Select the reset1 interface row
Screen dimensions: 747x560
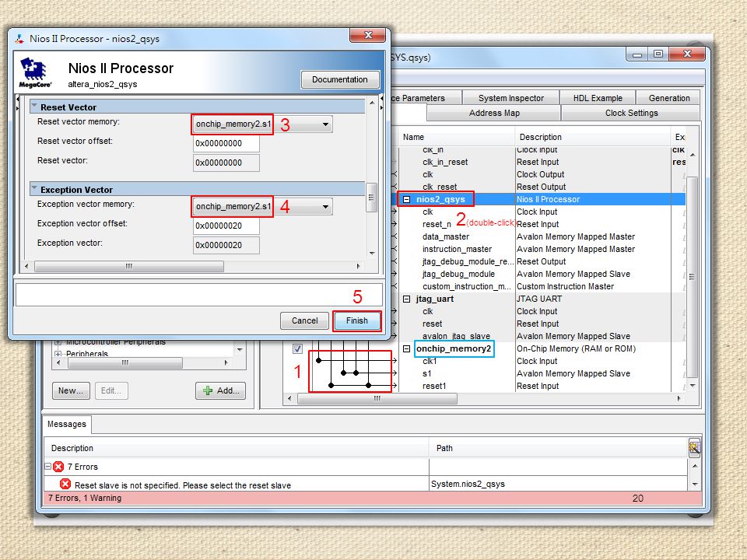pyautogui.click(x=542, y=387)
